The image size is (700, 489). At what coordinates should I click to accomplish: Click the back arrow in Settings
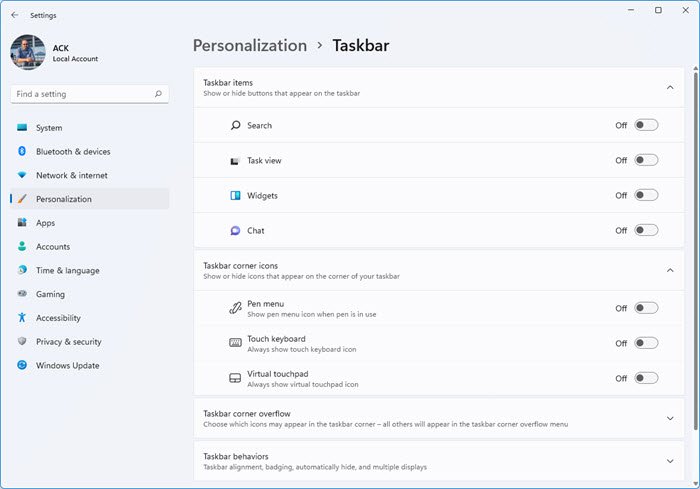click(14, 15)
